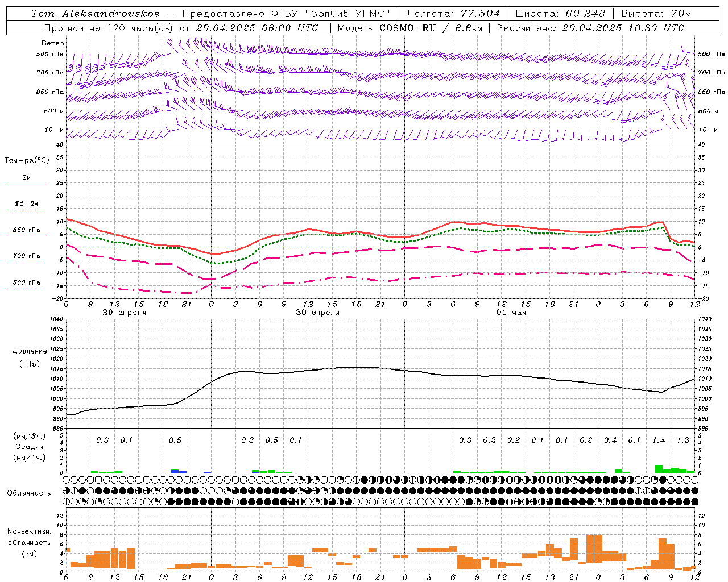Click the 'Конвективн.' convective cloud label

pos(30,531)
